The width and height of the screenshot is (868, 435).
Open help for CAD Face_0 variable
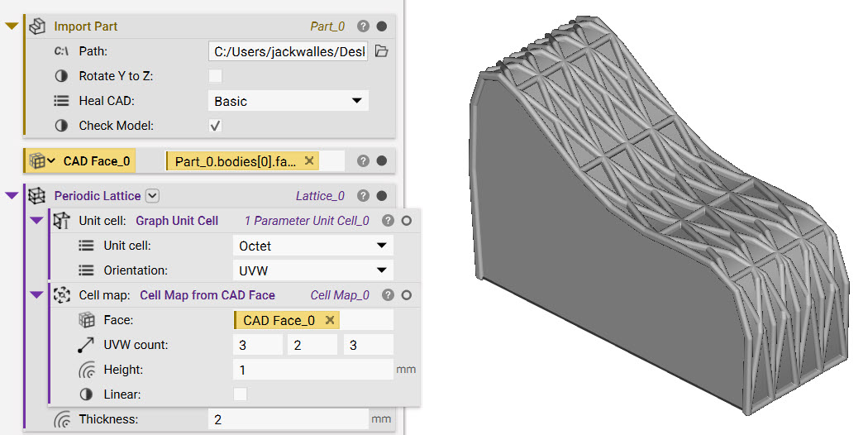click(363, 160)
